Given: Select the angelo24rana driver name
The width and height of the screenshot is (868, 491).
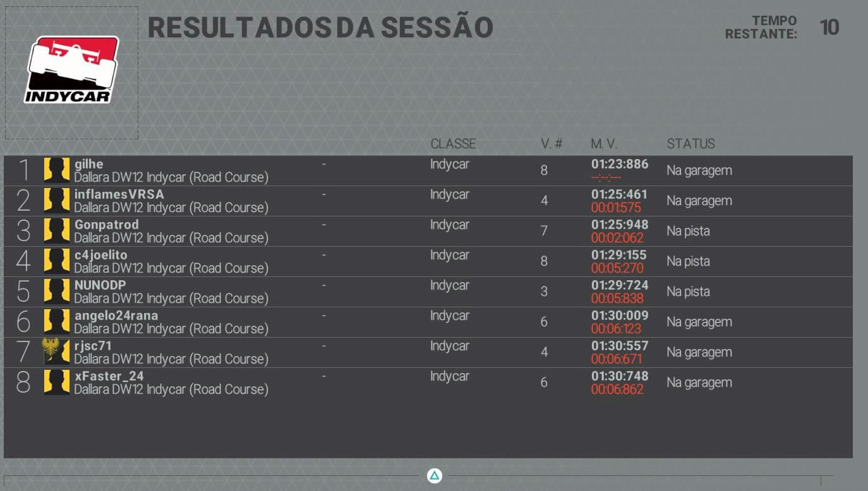Looking at the screenshot, I should (116, 316).
